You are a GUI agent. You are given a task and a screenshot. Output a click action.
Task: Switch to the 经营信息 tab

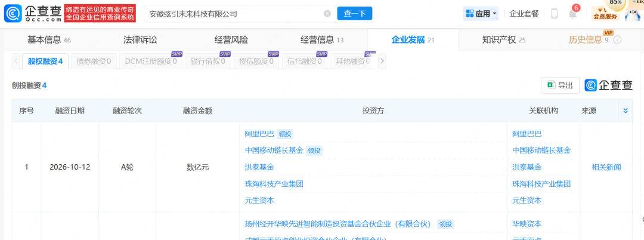[x=322, y=40]
